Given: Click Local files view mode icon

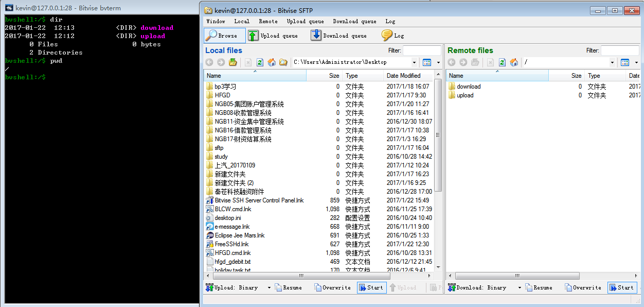Looking at the screenshot, I should 427,62.
